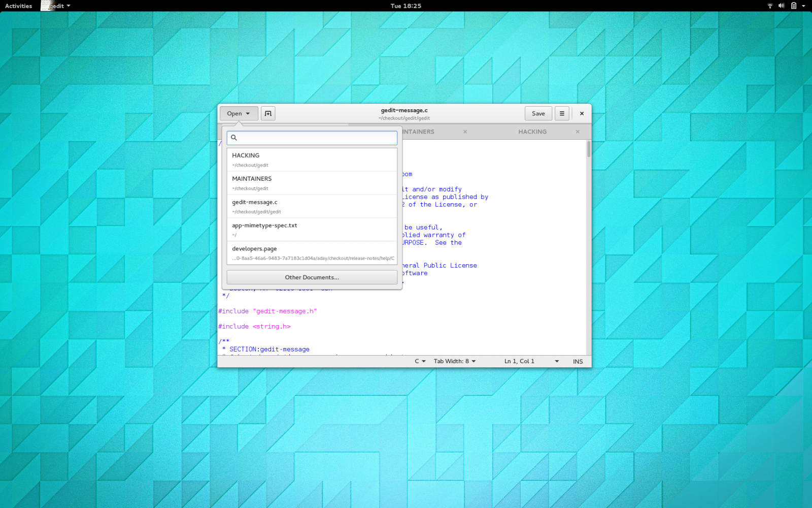The width and height of the screenshot is (812, 508).
Task: Open the Wi-Fi network indicator
Action: coord(770,6)
